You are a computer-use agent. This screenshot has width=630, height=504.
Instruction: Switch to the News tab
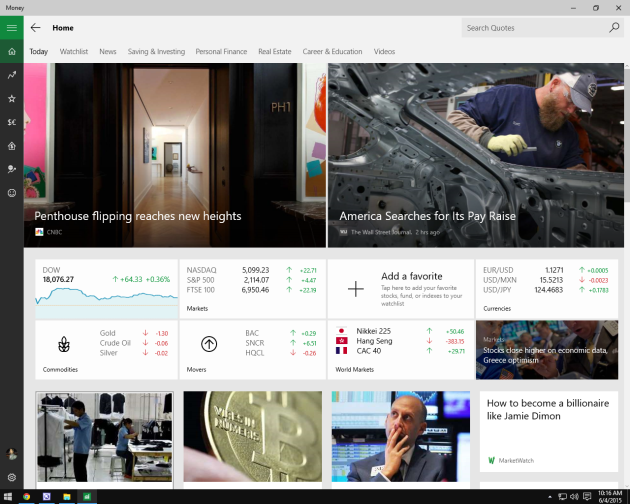108,51
